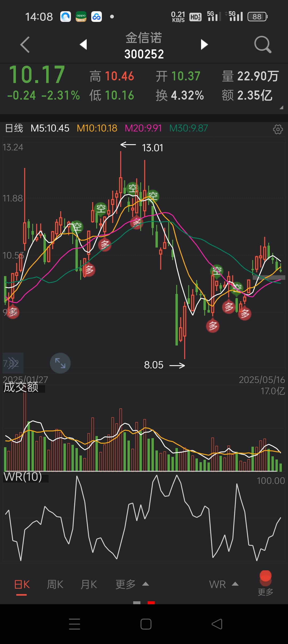Screen dimensions: 288x644
Task: Tap the end date 2025/05/16
Action: tap(262, 379)
